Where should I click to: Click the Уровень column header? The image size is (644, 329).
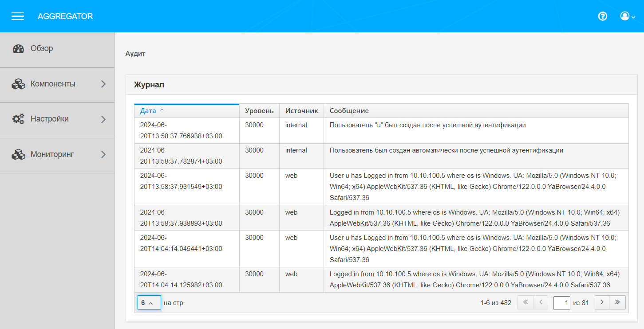259,111
